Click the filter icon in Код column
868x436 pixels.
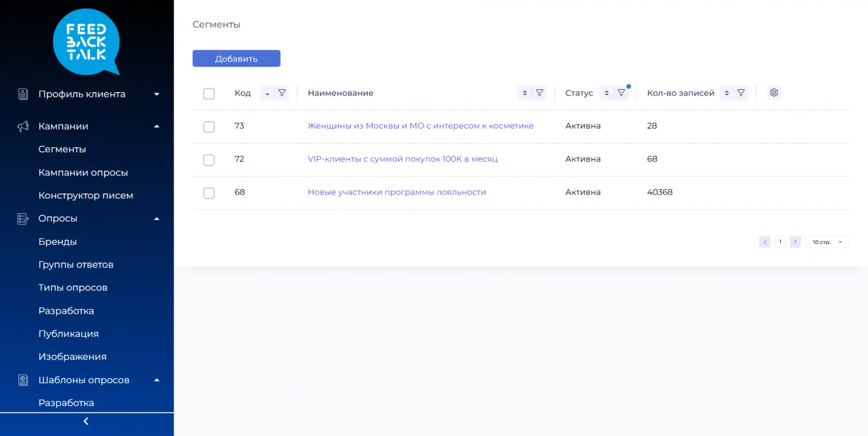(282, 93)
